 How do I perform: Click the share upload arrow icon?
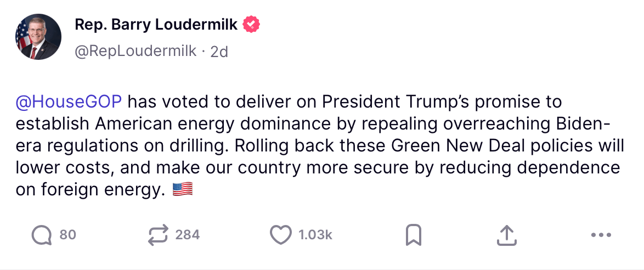pos(507,235)
